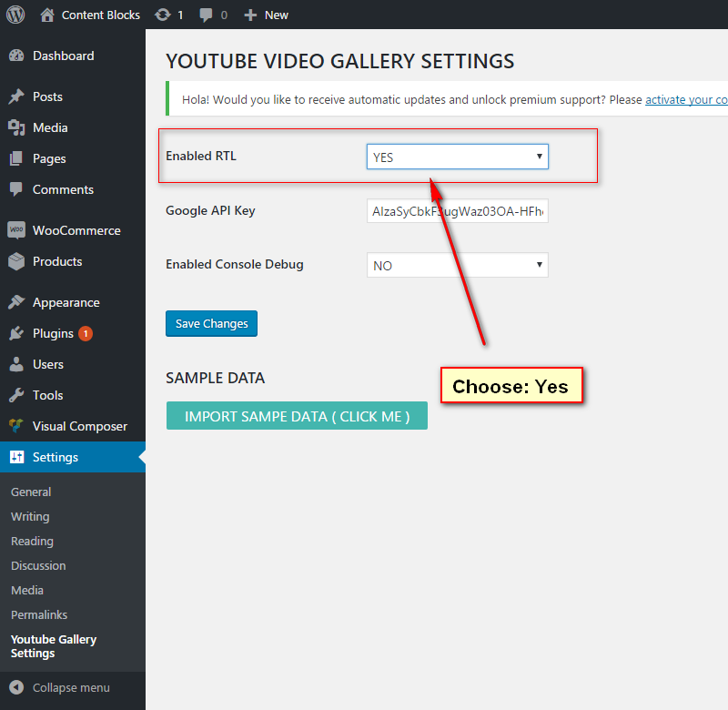Click the home icon beside Content Blocks
Image resolution: width=728 pixels, height=710 pixels.
pyautogui.click(x=47, y=15)
